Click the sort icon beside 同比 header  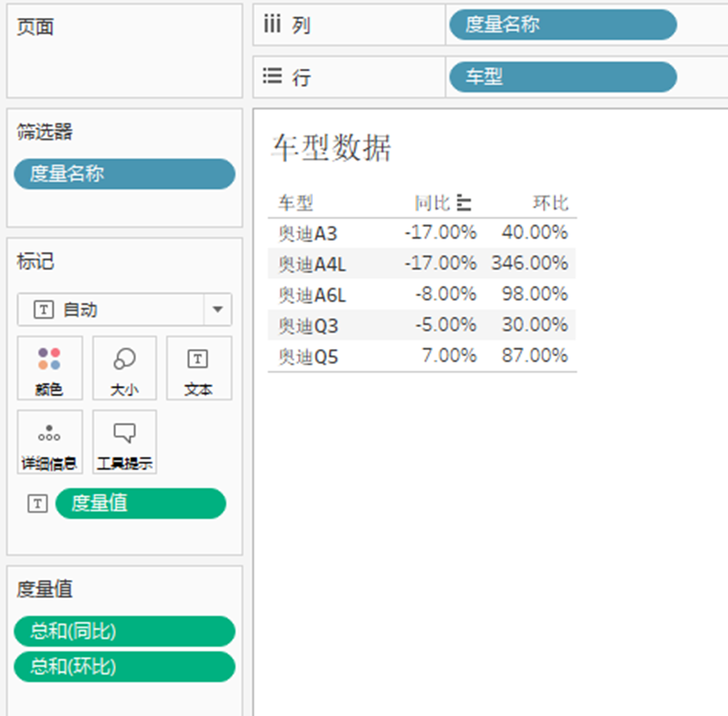(463, 203)
